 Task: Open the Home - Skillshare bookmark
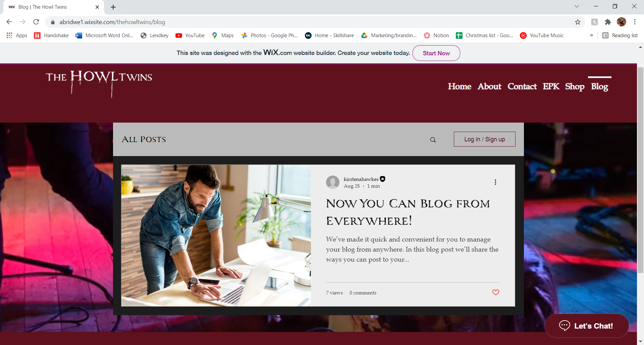[329, 36]
